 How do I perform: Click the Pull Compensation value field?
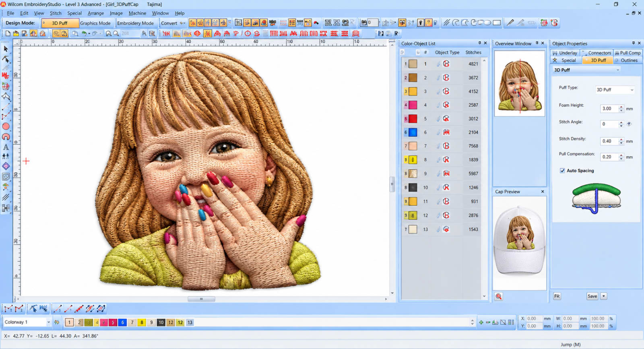click(609, 157)
